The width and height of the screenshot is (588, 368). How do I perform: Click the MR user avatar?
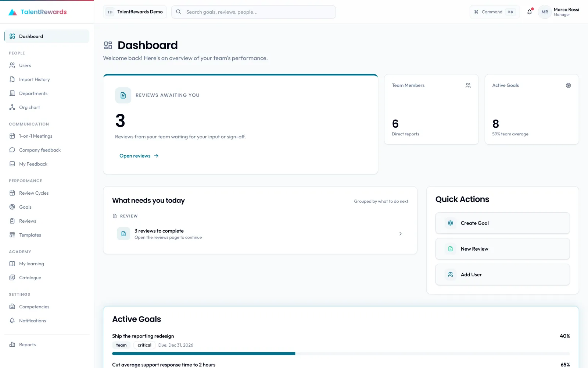(x=545, y=12)
